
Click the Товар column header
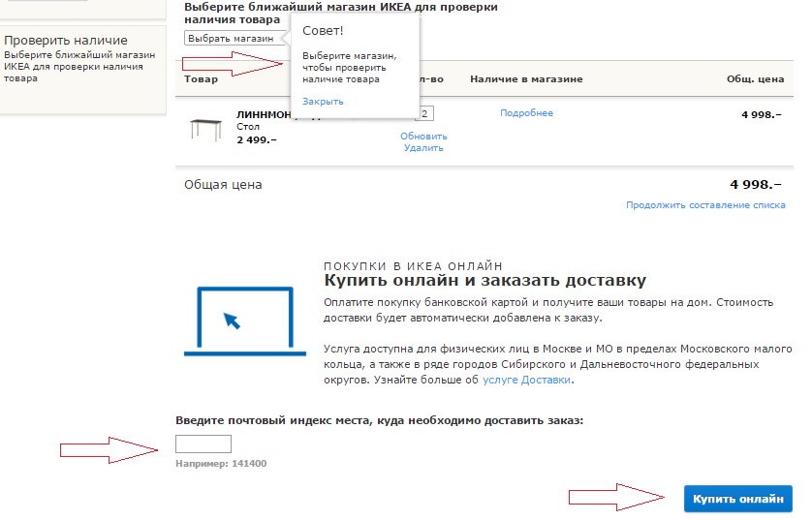(201, 79)
